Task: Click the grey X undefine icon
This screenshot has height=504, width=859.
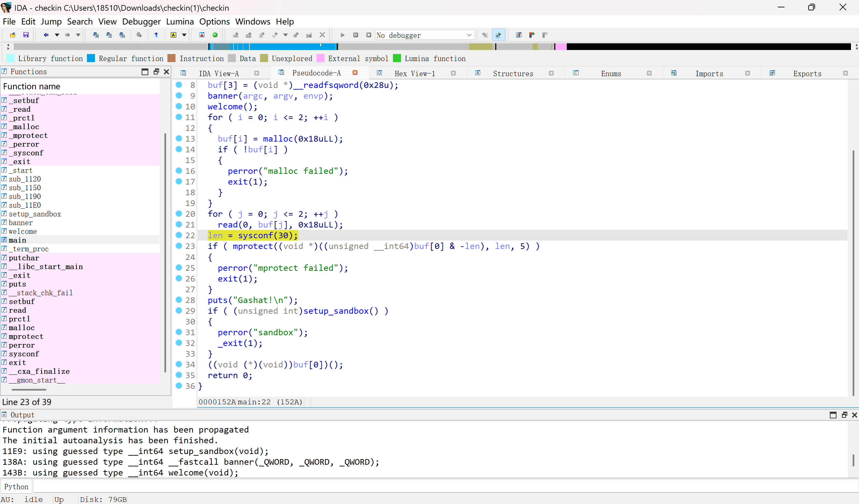Action: [x=322, y=35]
